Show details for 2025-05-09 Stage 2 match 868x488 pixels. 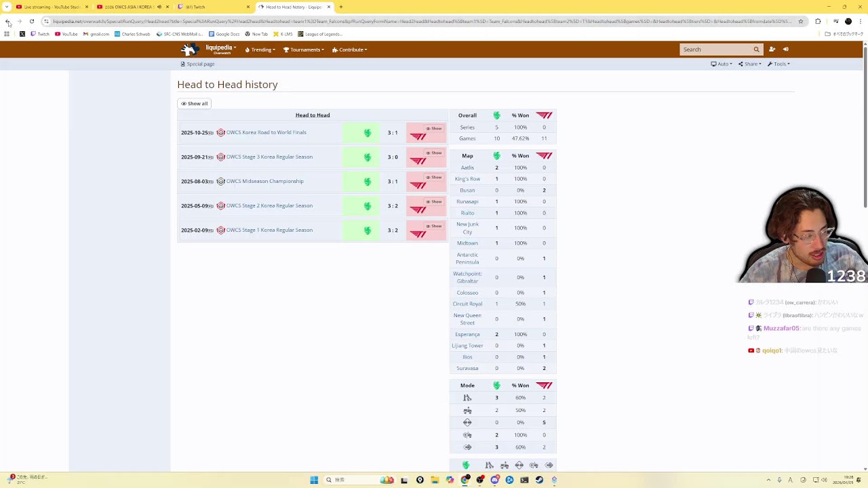tap(433, 201)
